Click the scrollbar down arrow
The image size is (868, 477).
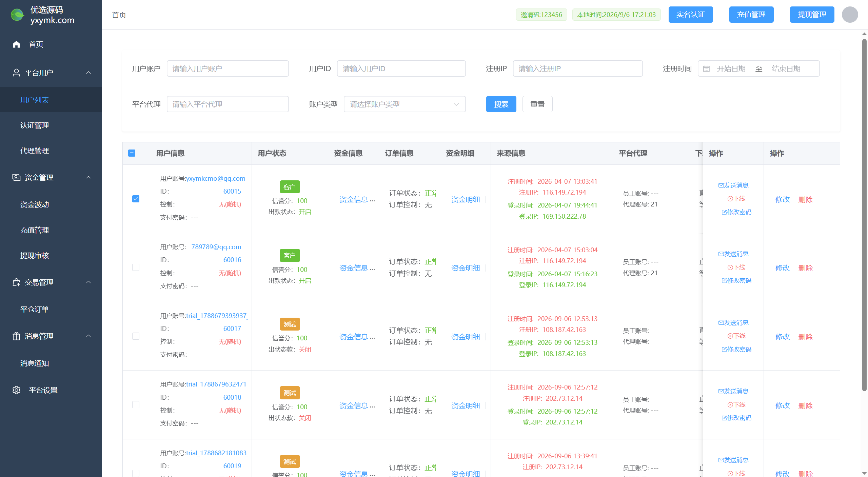pyautogui.click(x=865, y=473)
